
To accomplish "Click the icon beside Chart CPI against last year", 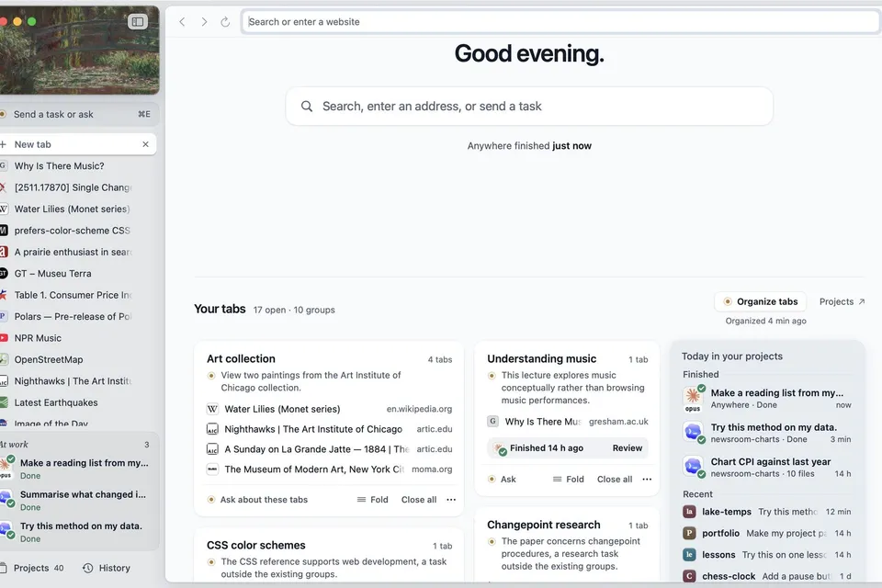I will (x=693, y=467).
